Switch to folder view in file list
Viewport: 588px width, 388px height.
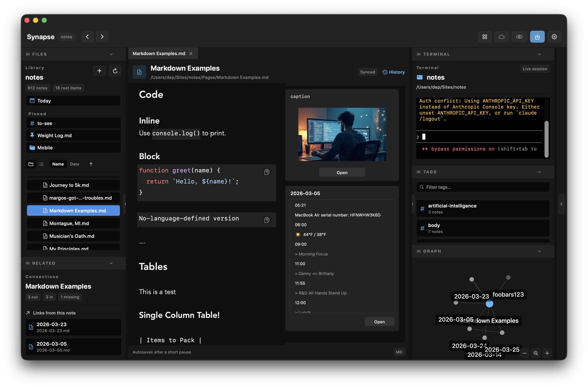pos(31,164)
